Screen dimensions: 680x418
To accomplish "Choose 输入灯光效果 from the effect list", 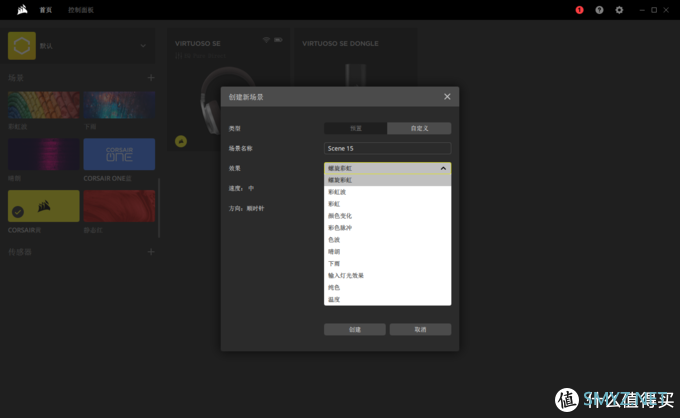I will tap(387, 275).
